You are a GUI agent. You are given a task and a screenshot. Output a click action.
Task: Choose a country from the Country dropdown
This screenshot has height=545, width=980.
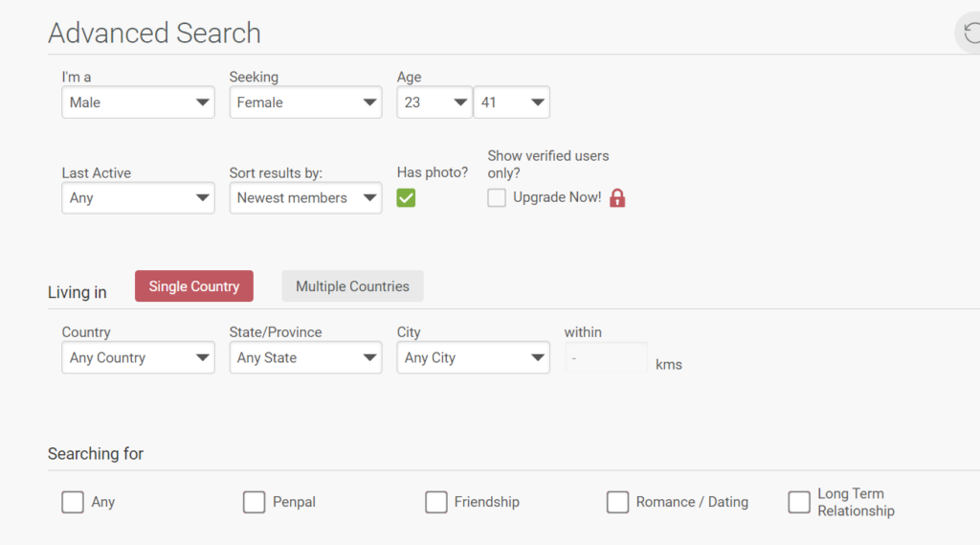coord(138,358)
